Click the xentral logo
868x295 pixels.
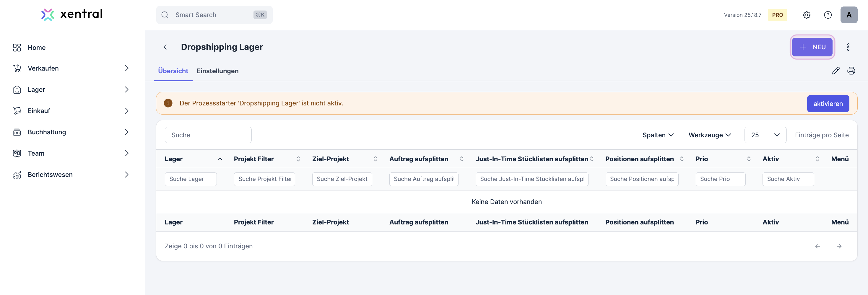coord(72,14)
